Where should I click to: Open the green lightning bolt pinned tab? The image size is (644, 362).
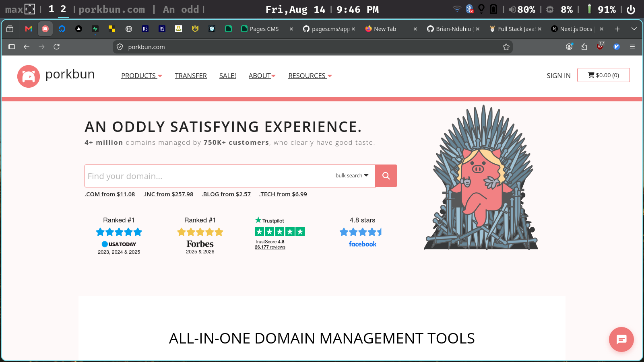tap(95, 29)
